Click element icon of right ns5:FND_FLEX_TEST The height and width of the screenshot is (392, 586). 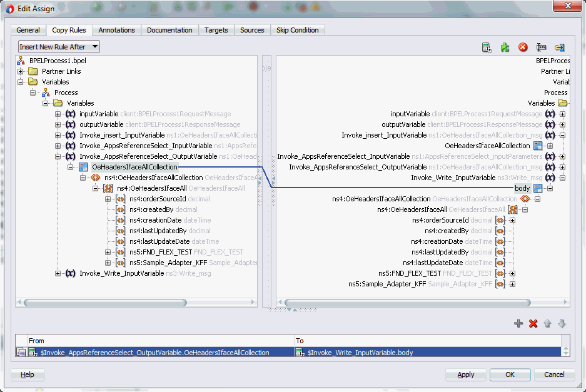coord(500,274)
